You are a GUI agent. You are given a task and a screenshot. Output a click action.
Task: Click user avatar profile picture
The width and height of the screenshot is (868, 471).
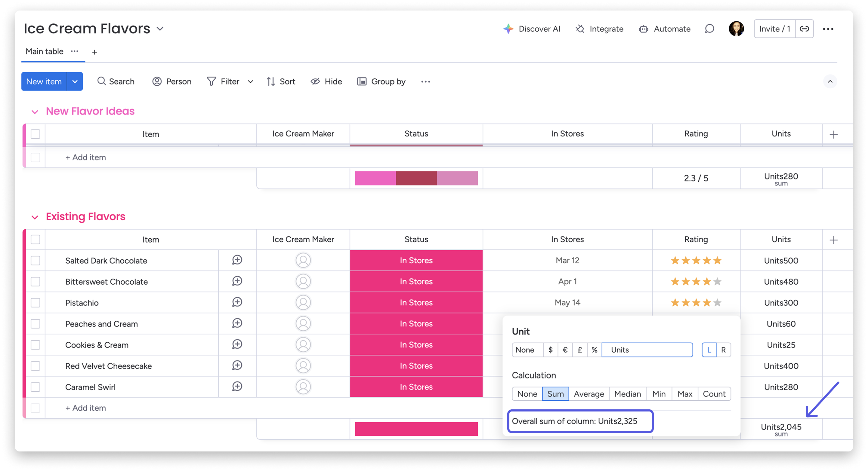(x=736, y=29)
